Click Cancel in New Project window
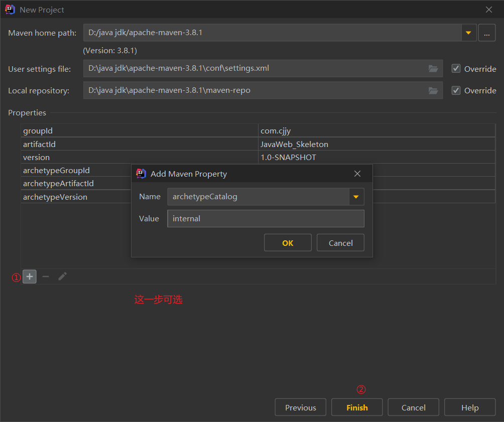Image resolution: width=504 pixels, height=422 pixels. click(x=413, y=407)
